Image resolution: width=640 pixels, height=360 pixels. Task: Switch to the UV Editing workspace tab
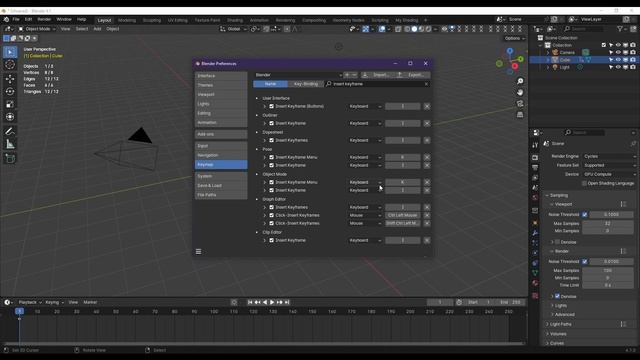(x=178, y=20)
